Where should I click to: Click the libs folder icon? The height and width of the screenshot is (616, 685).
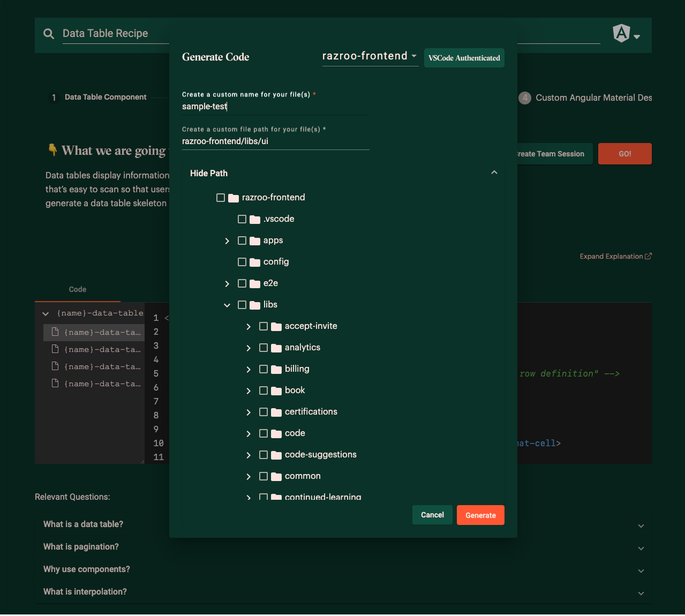(255, 305)
